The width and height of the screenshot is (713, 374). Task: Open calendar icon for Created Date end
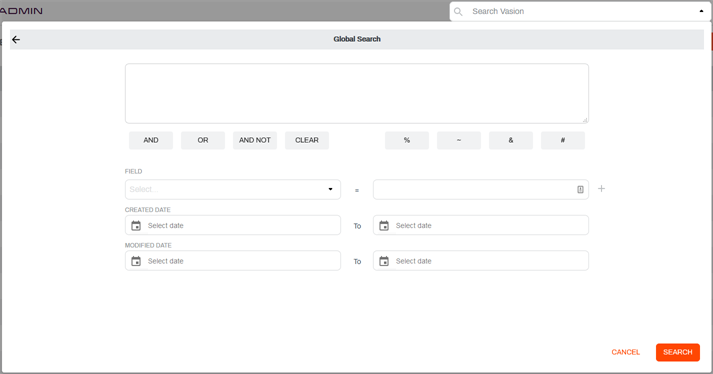click(x=384, y=226)
